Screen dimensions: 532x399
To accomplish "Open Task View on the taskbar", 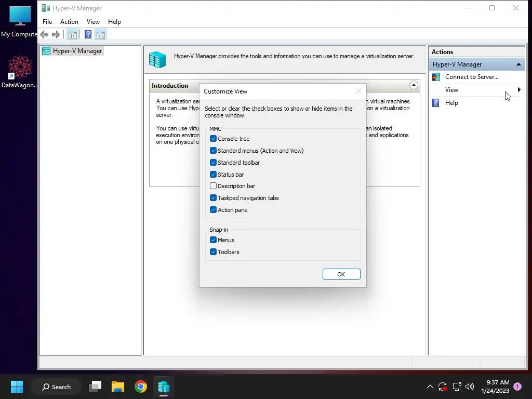I will (x=95, y=387).
